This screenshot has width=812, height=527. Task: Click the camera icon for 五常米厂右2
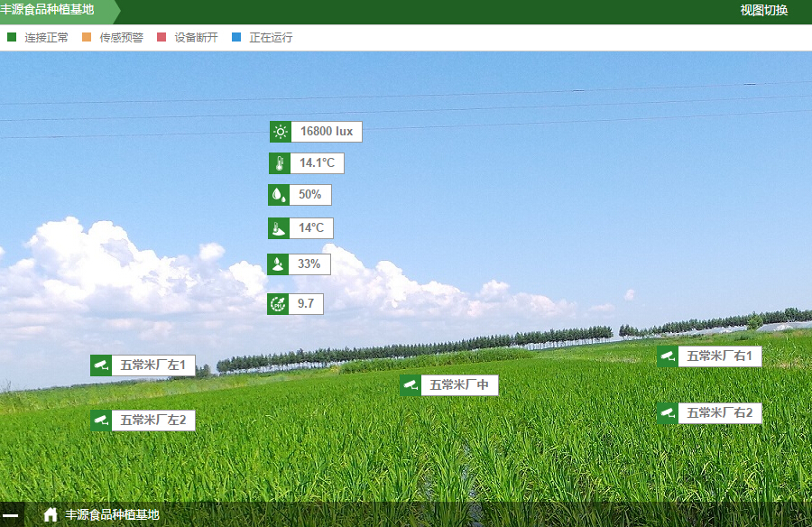(x=668, y=413)
